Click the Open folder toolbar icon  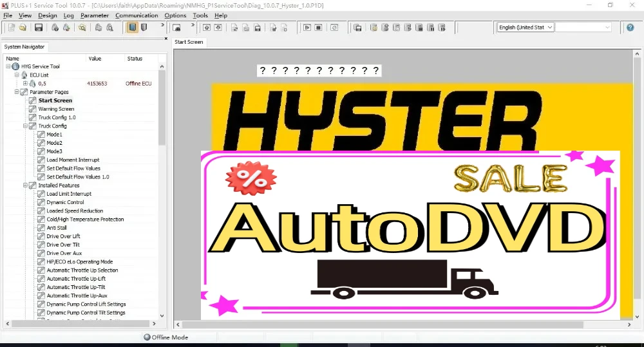[23, 28]
